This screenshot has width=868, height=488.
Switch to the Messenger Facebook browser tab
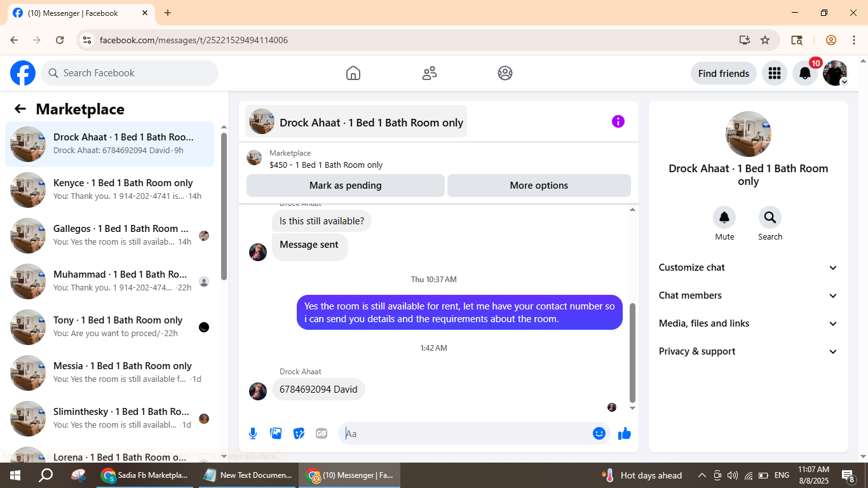[80, 13]
